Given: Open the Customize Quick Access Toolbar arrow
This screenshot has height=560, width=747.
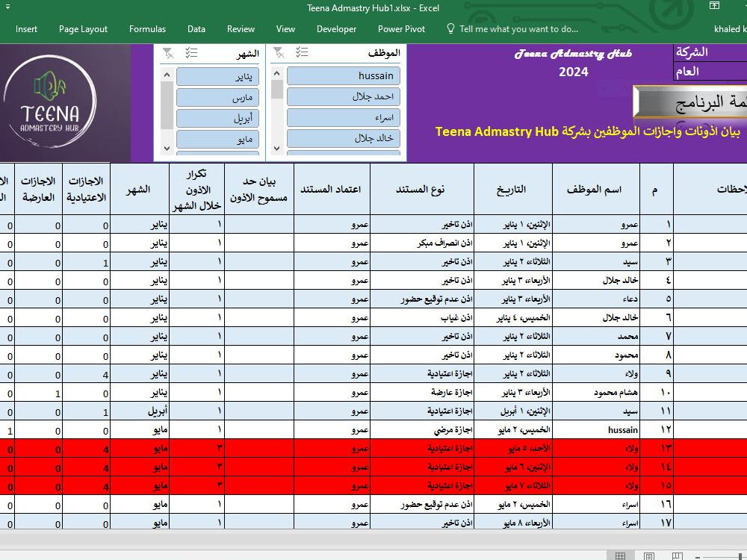Looking at the screenshot, I should 7,7.
